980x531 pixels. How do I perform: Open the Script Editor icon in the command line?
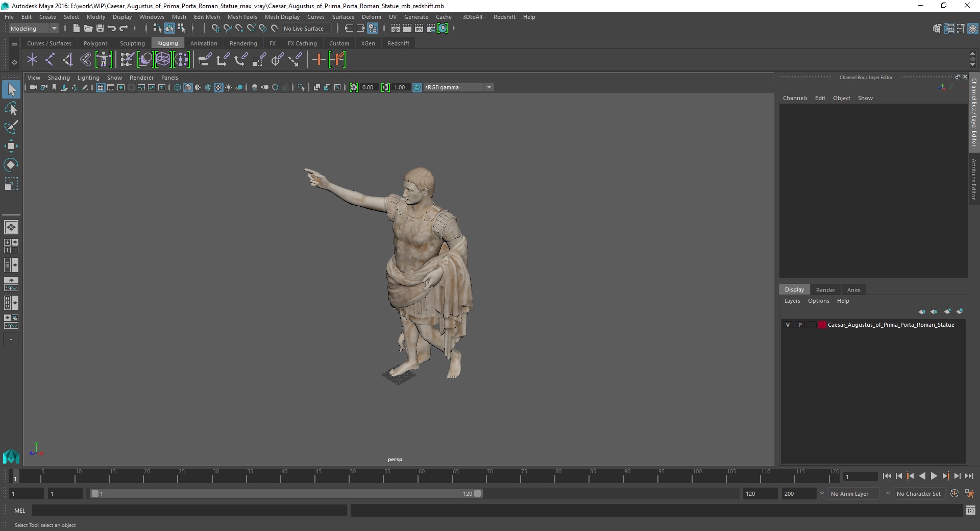tap(971, 510)
